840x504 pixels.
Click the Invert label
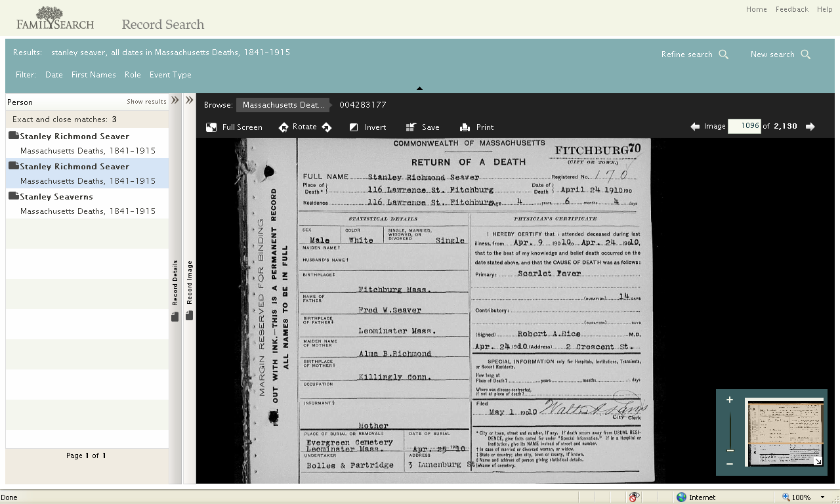(x=375, y=127)
